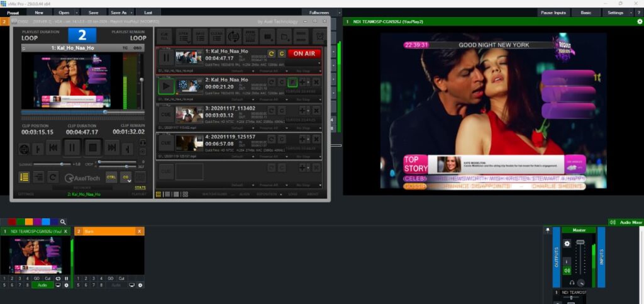
Task: Toggle yellow playlist mode icon
Action: pyautogui.click(x=25, y=177)
